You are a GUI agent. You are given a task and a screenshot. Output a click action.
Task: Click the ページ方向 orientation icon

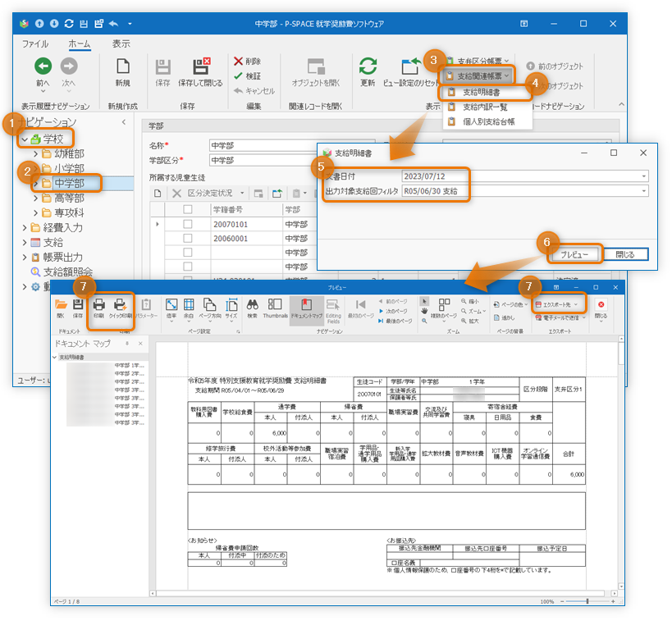[209, 304]
